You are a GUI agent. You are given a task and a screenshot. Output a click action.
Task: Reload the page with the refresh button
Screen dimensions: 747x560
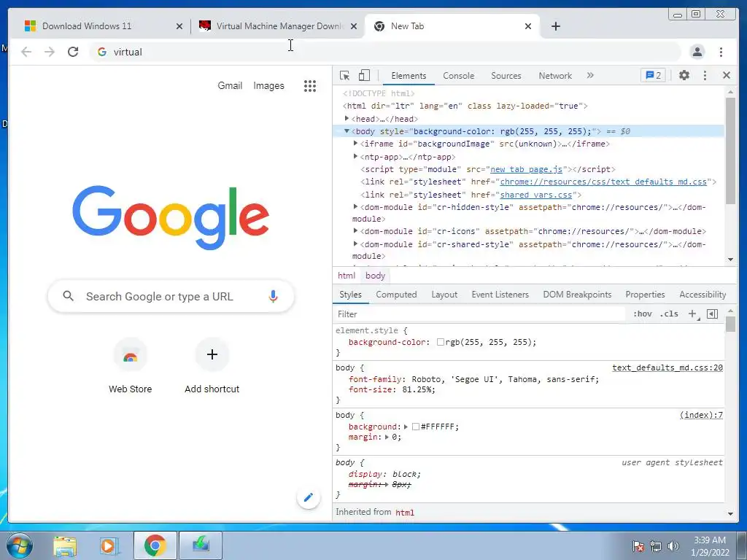73,52
